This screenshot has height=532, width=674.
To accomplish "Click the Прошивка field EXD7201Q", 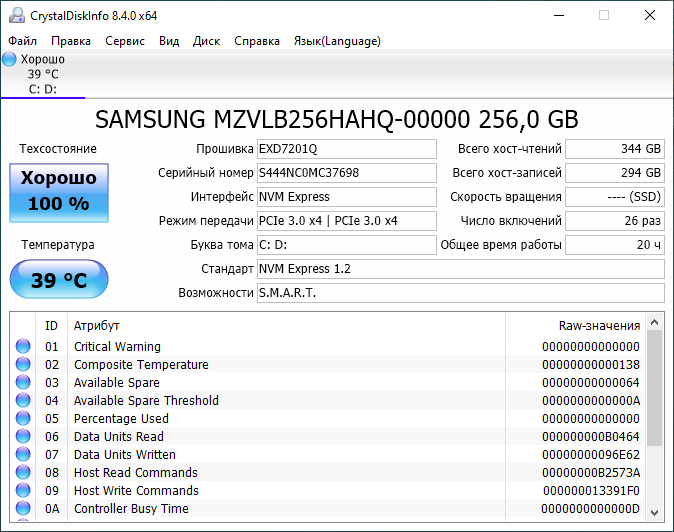I will point(346,149).
